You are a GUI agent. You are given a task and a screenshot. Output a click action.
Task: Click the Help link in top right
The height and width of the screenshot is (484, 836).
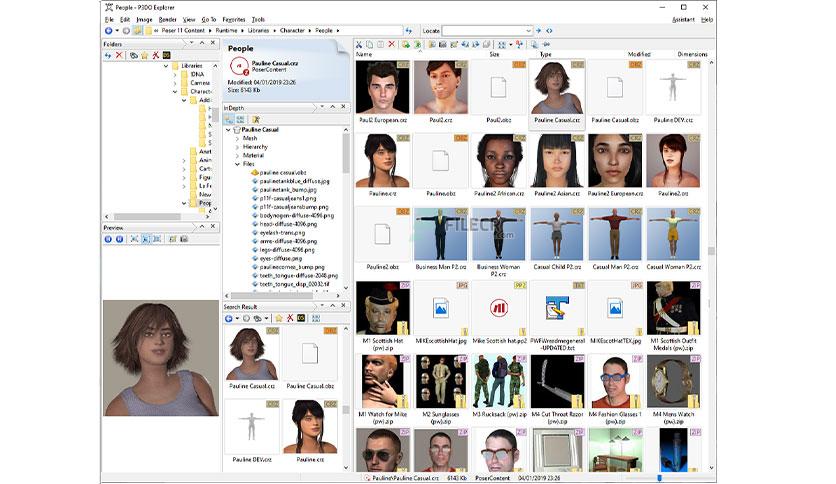click(x=707, y=20)
